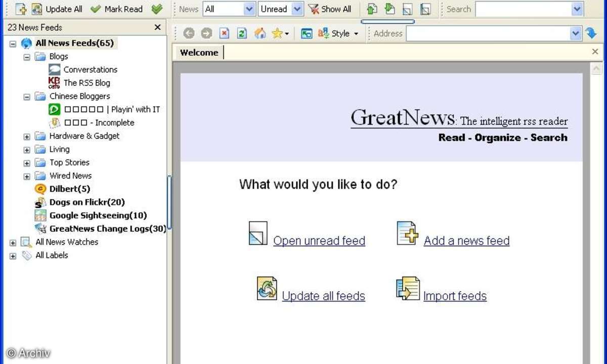
Task: Select the Incomplete feed
Action: [x=99, y=122]
